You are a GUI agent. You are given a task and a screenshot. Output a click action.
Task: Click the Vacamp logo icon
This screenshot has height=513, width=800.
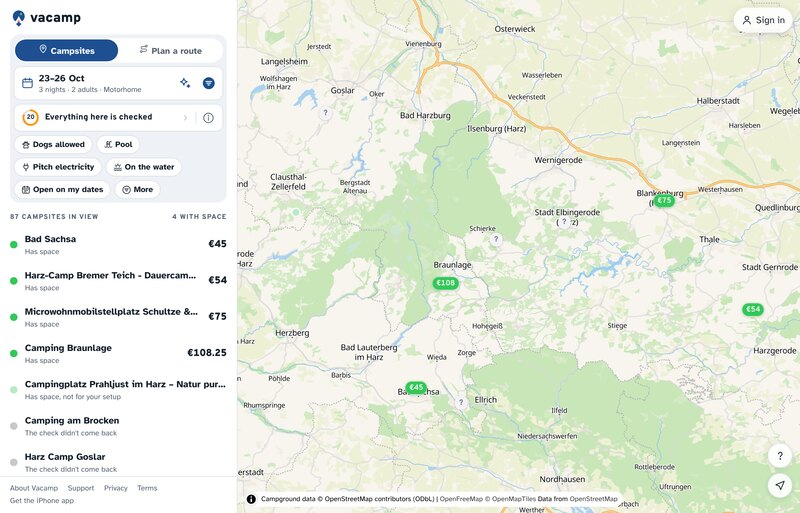(x=19, y=18)
